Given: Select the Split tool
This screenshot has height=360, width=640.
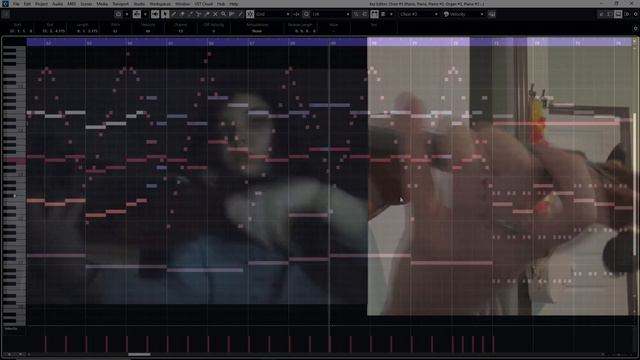Looking at the screenshot, I should [x=198, y=14].
